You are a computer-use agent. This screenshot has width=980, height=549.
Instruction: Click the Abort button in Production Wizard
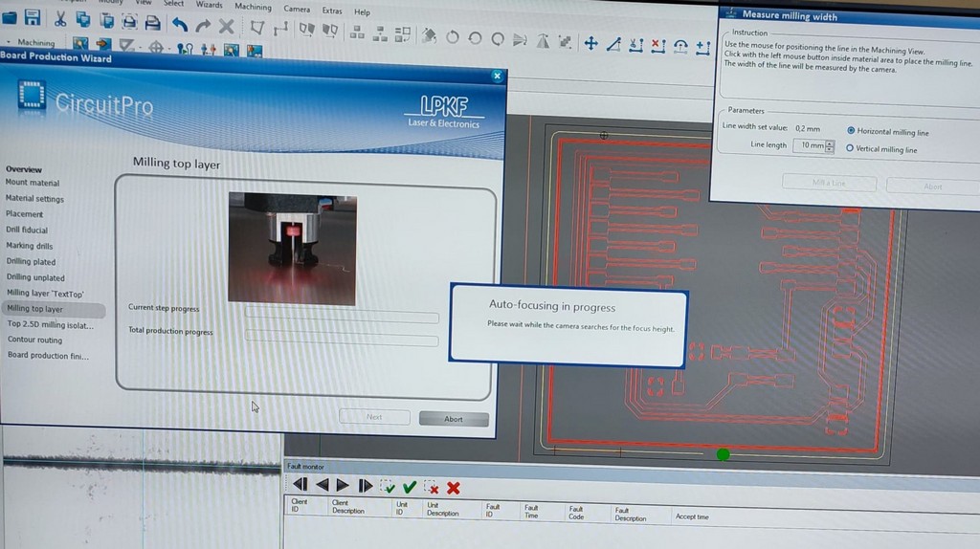pos(454,419)
